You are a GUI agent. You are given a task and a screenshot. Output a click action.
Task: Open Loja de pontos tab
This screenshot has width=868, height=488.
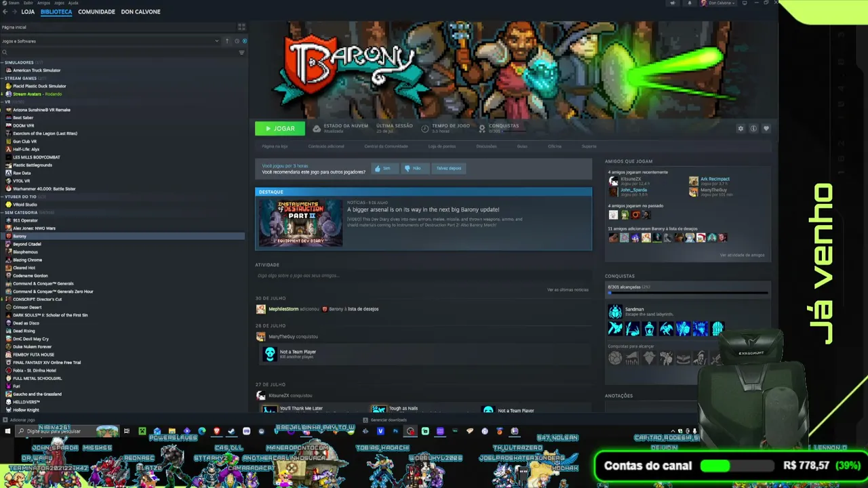point(441,146)
